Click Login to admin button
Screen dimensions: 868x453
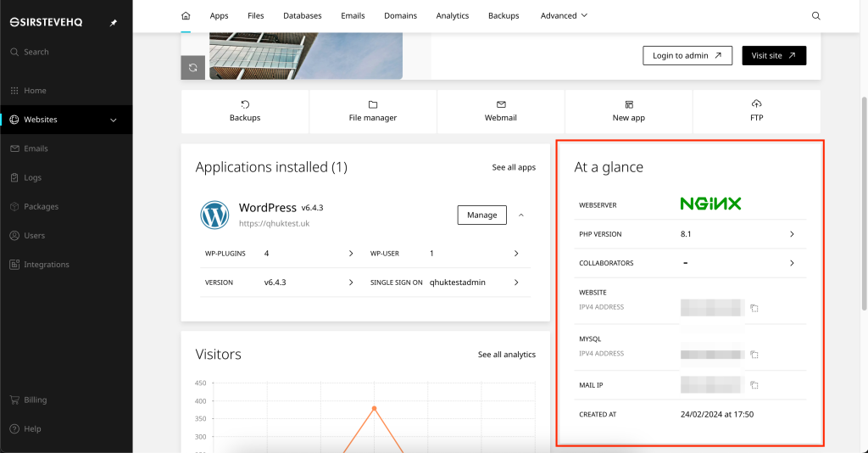(687, 55)
